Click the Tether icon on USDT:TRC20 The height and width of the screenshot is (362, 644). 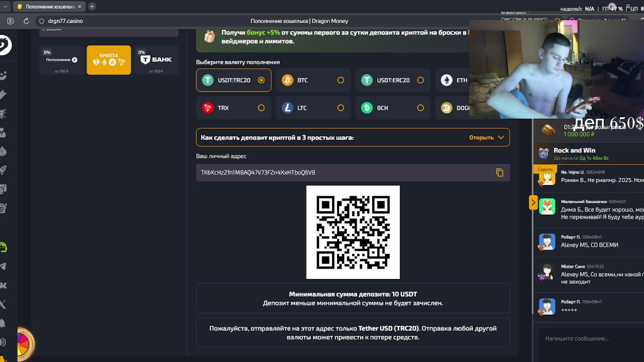[x=208, y=80]
